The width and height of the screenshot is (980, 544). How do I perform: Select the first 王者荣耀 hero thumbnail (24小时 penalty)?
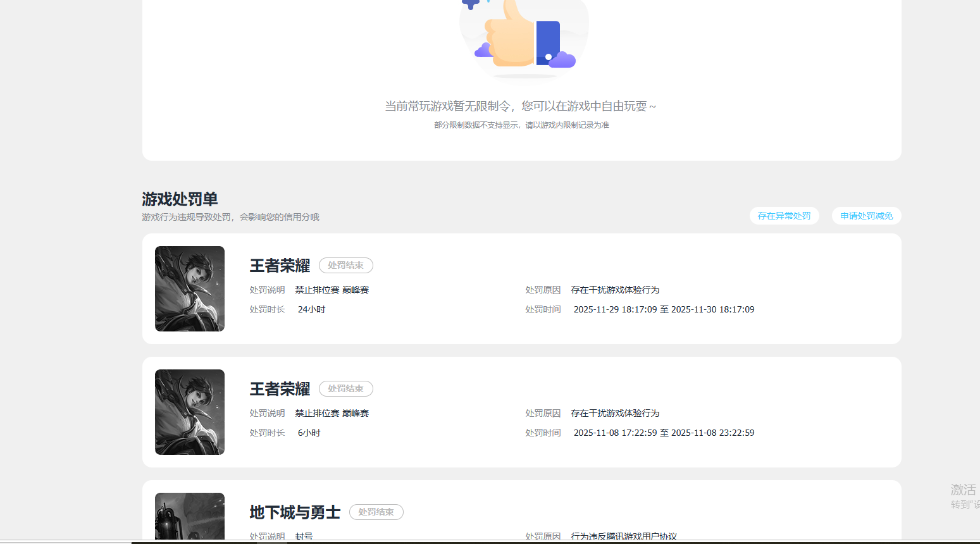point(190,288)
